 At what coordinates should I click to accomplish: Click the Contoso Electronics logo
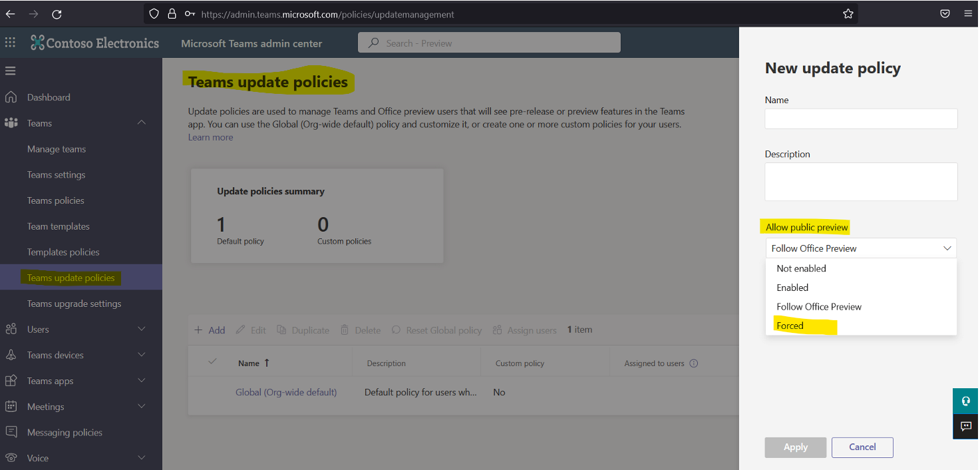(x=95, y=43)
